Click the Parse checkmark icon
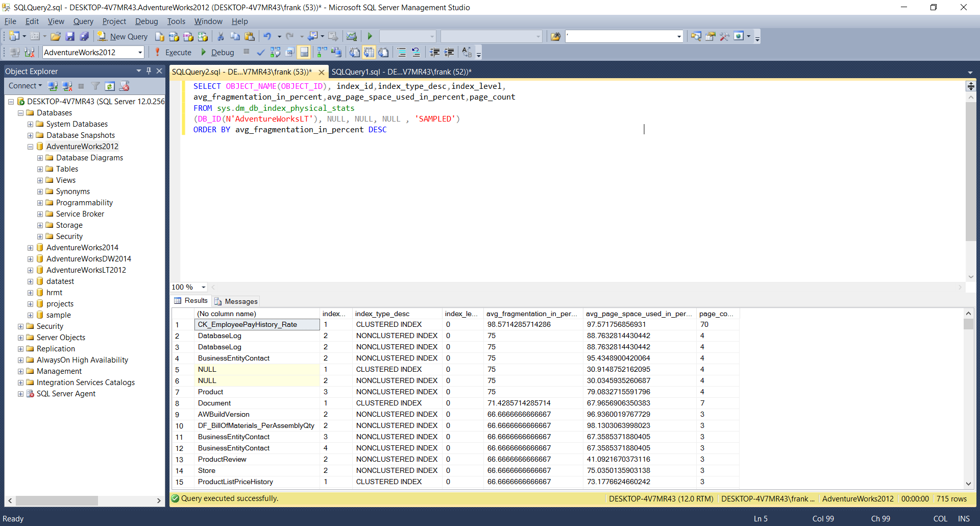Screen dimensions: 980x526 (x=261, y=52)
